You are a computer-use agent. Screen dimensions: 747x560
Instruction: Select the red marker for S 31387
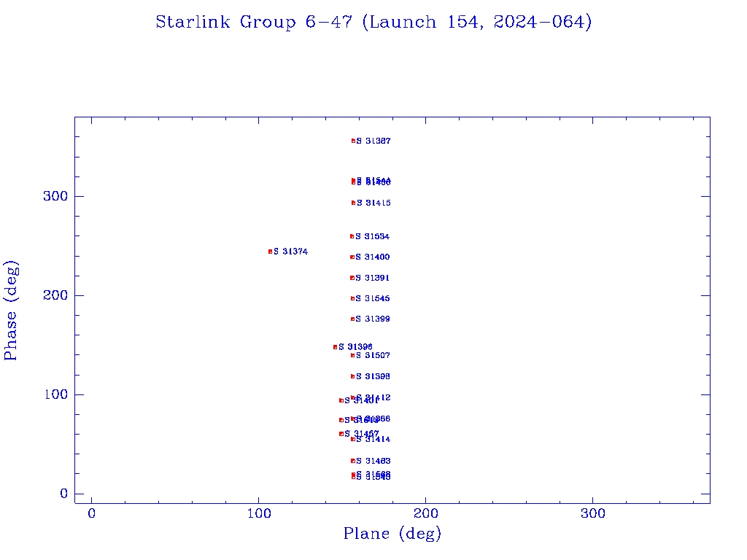[x=354, y=141]
